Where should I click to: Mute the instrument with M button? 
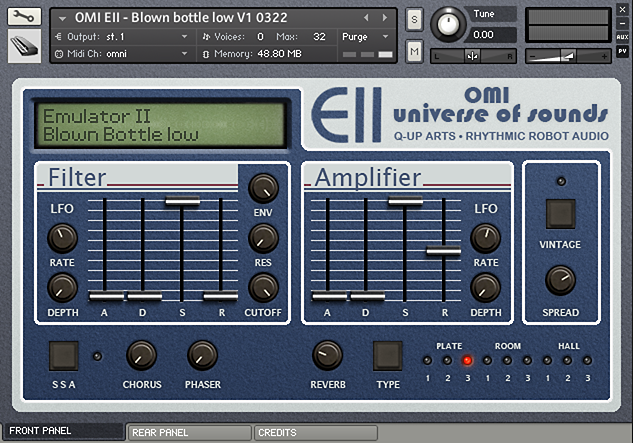coord(415,49)
